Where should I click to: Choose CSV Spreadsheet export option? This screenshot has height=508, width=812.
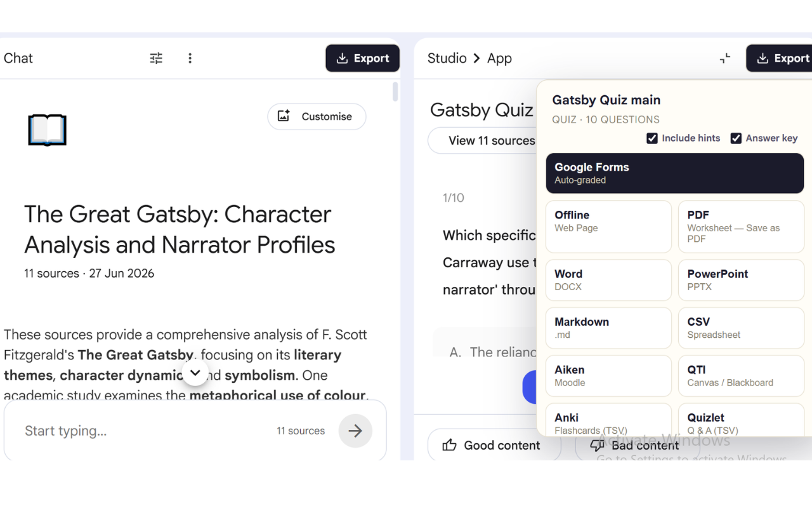(741, 328)
